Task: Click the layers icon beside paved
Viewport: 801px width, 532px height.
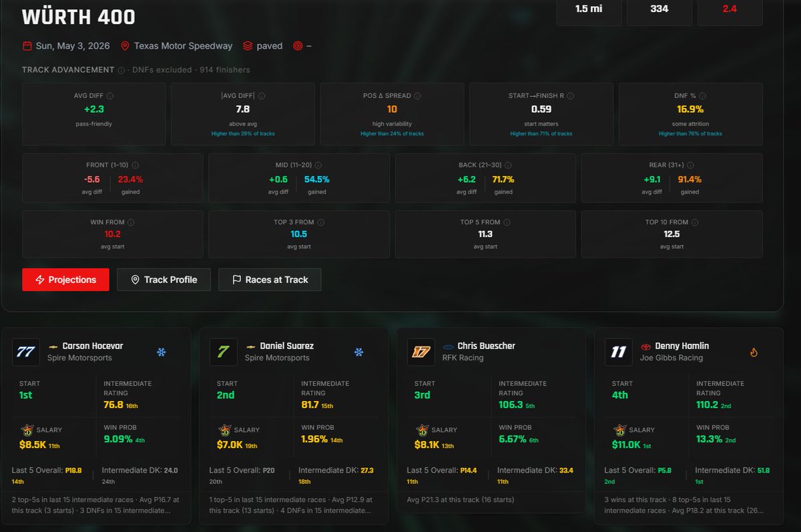Action: point(248,46)
